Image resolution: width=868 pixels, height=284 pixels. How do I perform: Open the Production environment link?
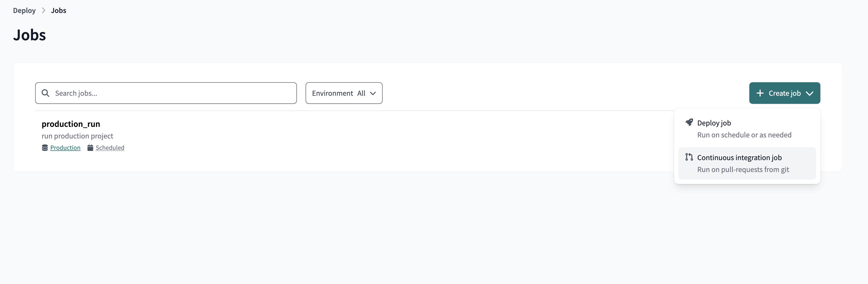point(65,148)
